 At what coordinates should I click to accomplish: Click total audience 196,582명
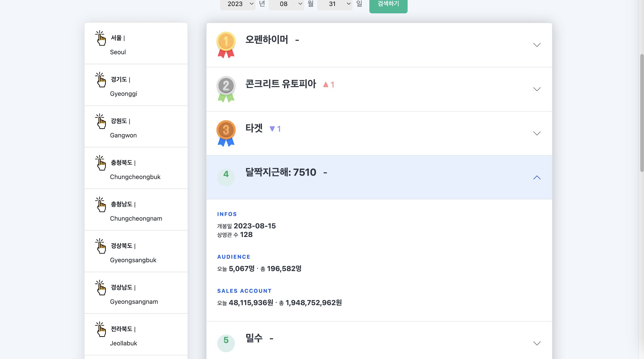[x=284, y=269]
